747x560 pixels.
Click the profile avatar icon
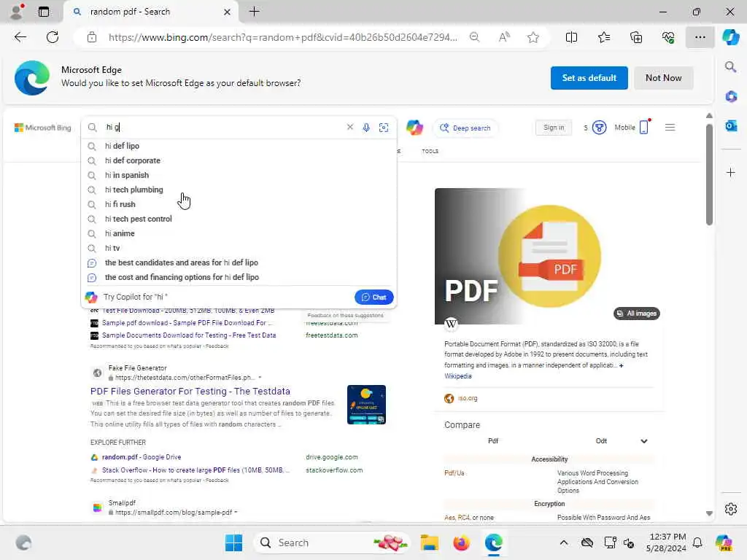point(18,12)
